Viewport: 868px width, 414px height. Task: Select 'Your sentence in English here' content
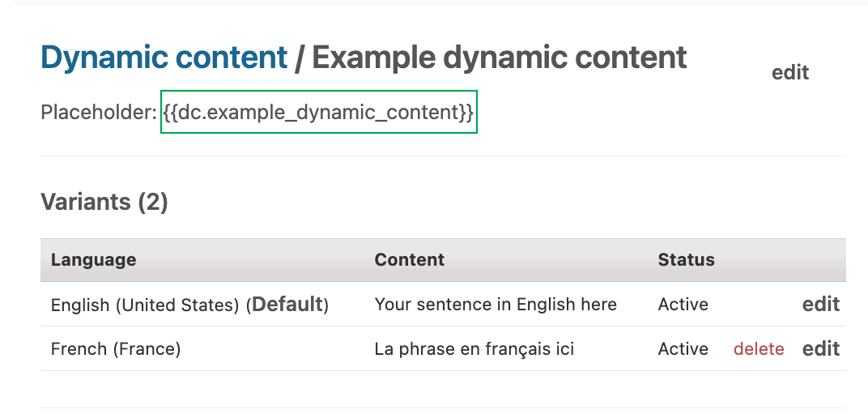pyautogui.click(x=496, y=305)
